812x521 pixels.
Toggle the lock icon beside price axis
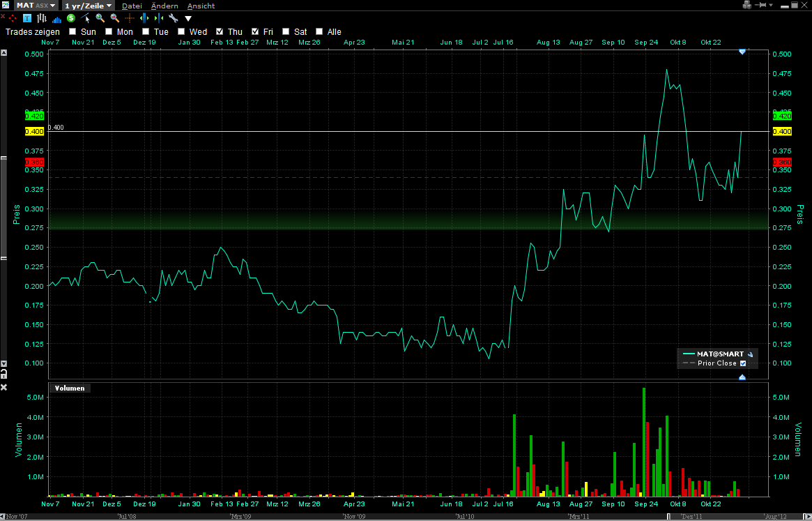click(3, 374)
